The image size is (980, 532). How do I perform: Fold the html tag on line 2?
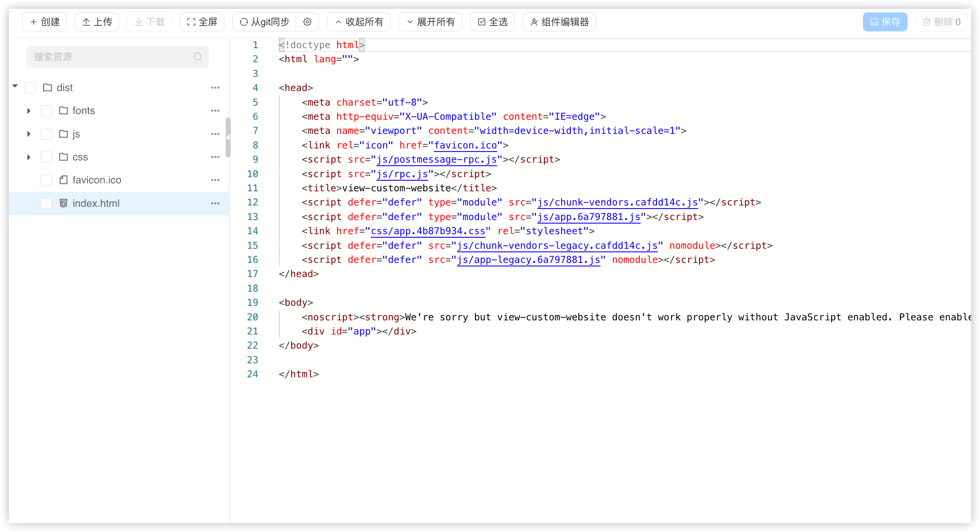click(x=270, y=59)
